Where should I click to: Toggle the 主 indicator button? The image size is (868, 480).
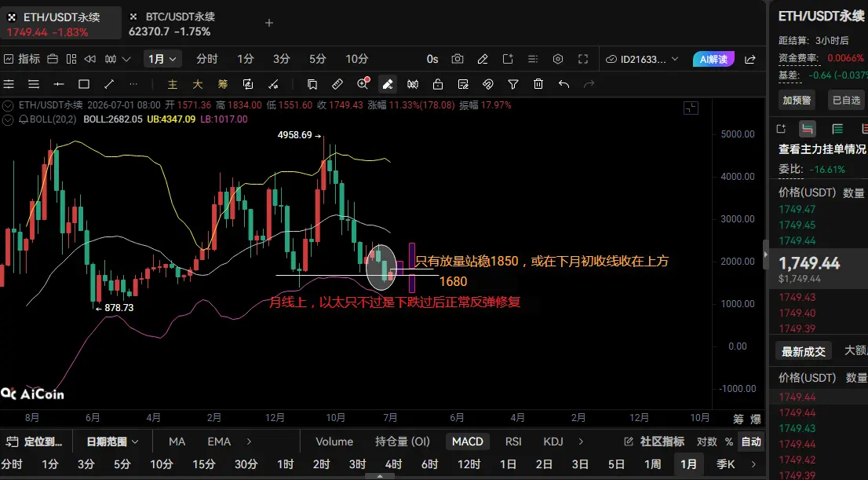tap(173, 84)
